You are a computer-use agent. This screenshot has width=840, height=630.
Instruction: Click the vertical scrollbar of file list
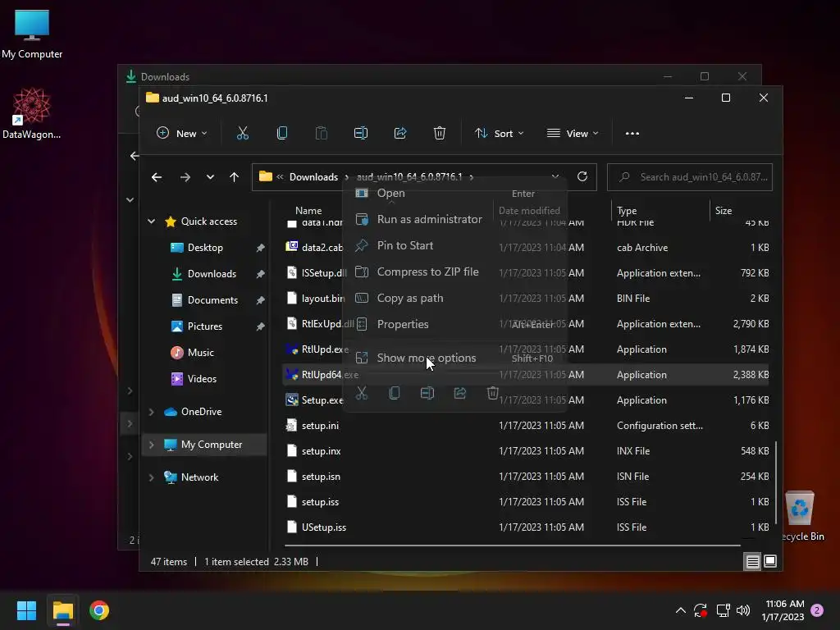pyautogui.click(x=775, y=483)
